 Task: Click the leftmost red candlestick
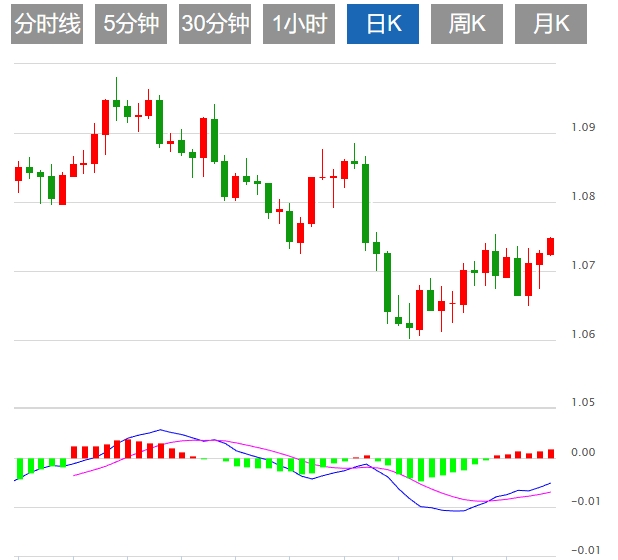(x=18, y=173)
